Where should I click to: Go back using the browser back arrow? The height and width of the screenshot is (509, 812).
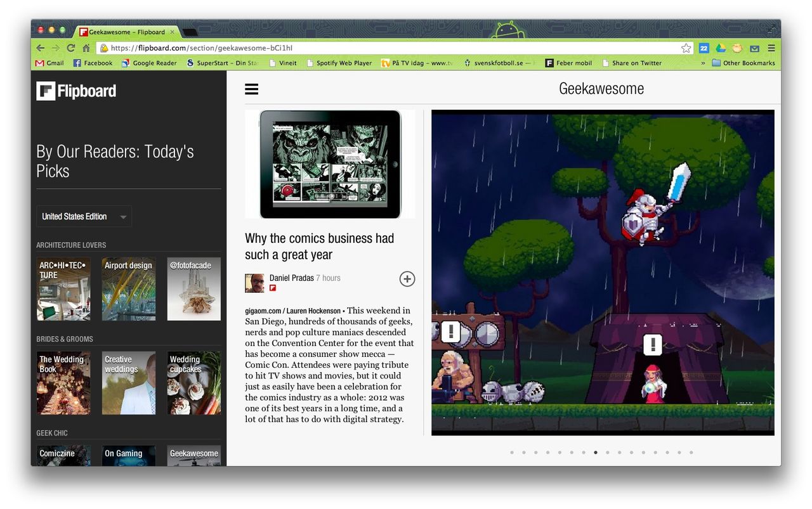[x=40, y=48]
